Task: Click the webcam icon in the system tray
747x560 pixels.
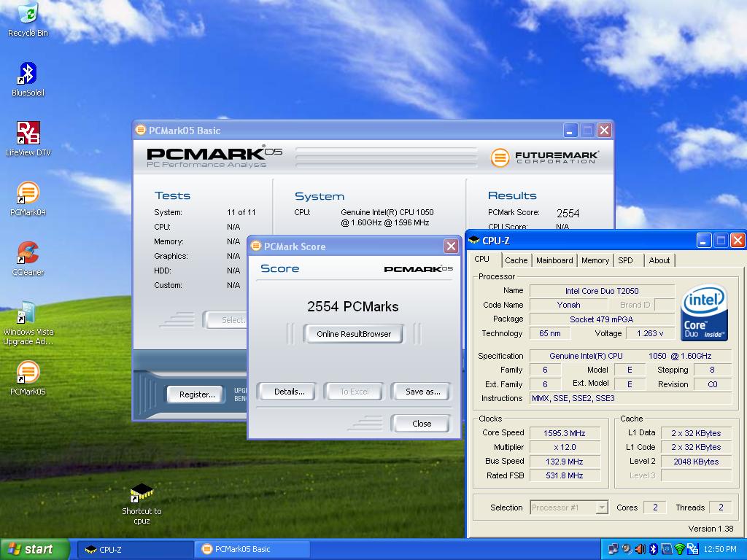Action: [x=627, y=549]
